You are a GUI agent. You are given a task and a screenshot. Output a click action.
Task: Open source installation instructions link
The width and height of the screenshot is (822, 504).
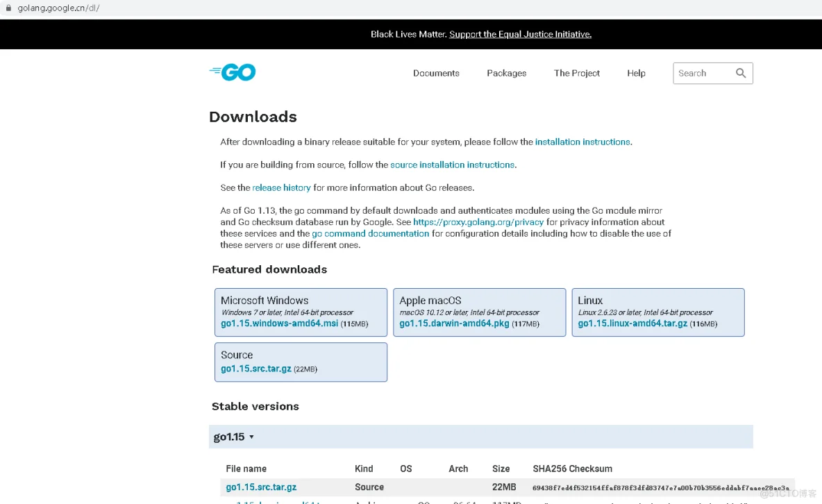pyautogui.click(x=453, y=165)
